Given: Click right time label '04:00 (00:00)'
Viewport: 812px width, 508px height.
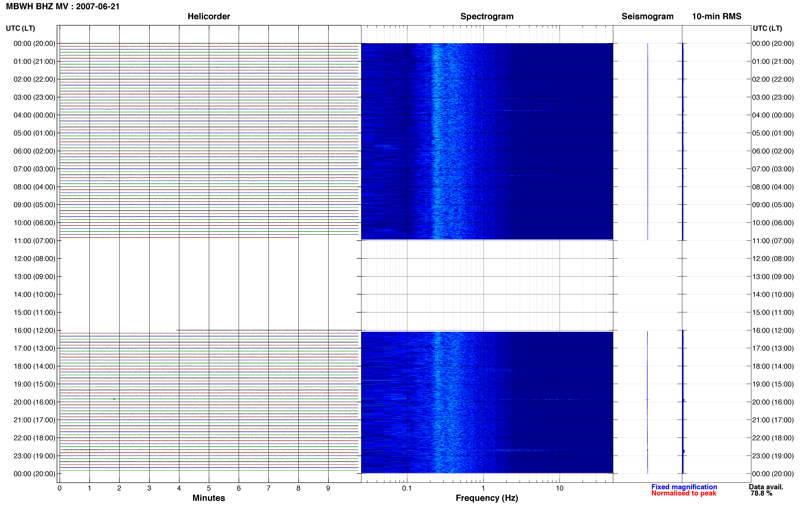Looking at the screenshot, I should coord(773,115).
